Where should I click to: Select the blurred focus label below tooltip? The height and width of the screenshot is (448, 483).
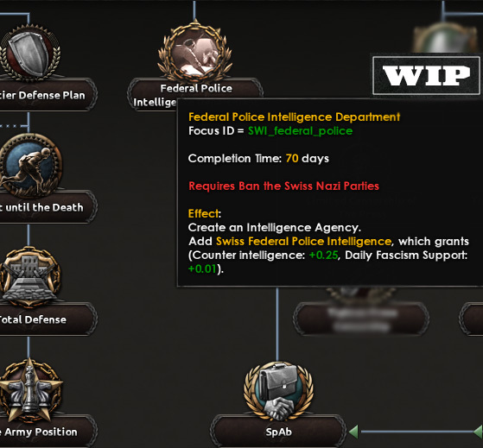[361, 319]
